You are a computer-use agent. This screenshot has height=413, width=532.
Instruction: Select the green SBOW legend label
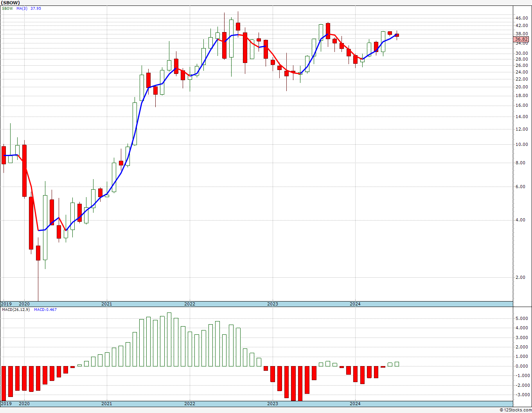7,8
